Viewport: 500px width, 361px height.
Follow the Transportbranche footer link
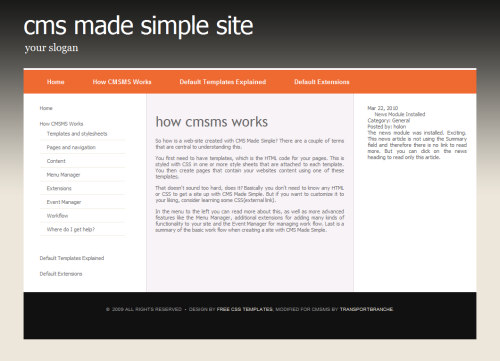click(x=366, y=309)
